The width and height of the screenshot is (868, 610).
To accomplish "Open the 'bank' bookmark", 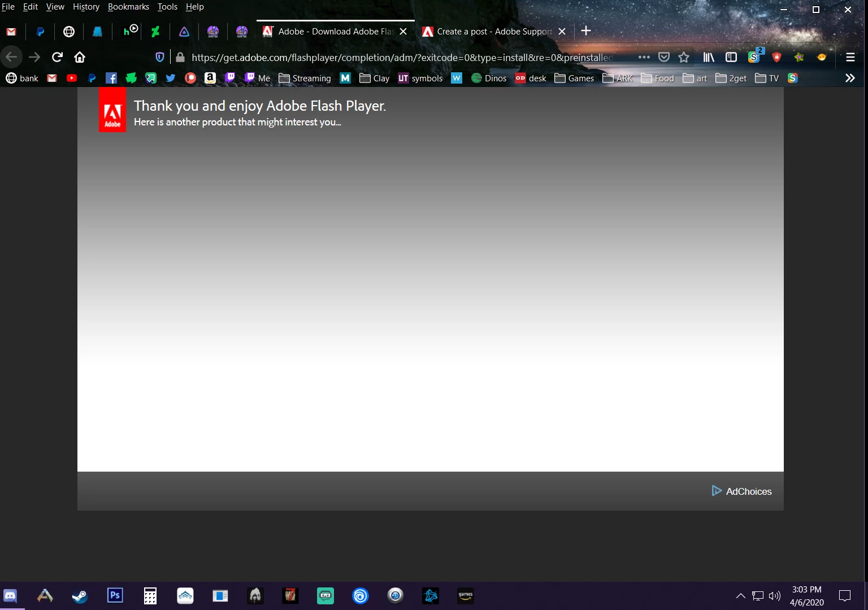I will click(22, 78).
